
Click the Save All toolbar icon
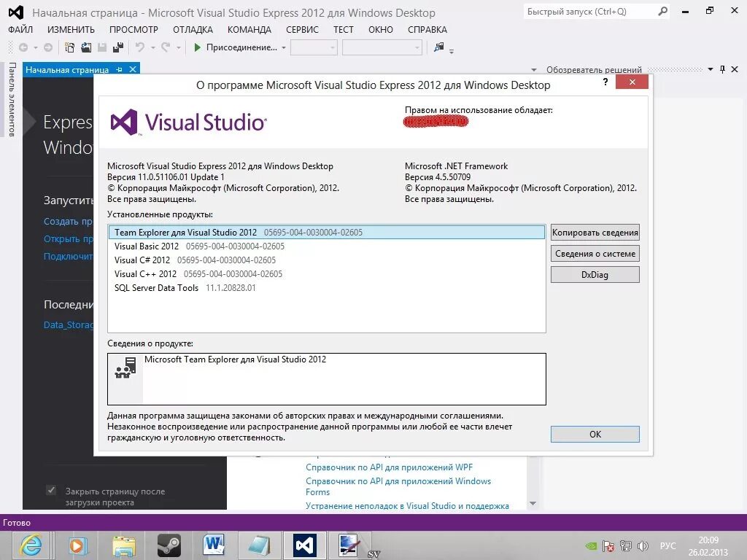118,47
